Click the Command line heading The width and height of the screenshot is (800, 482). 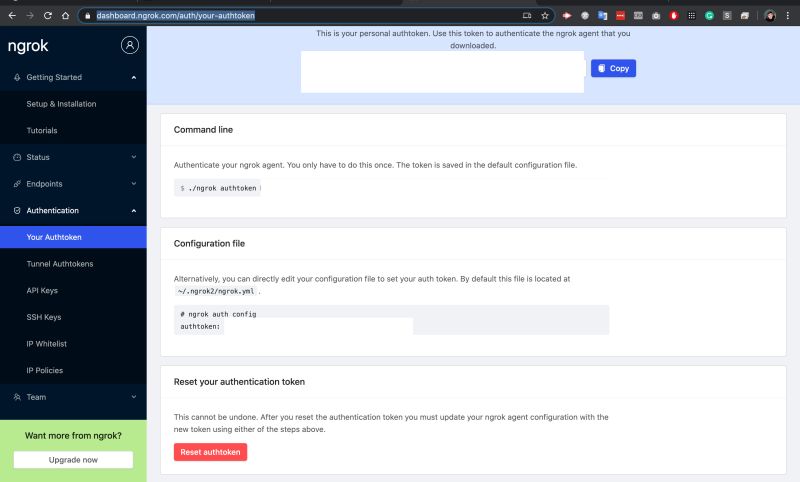[203, 130]
